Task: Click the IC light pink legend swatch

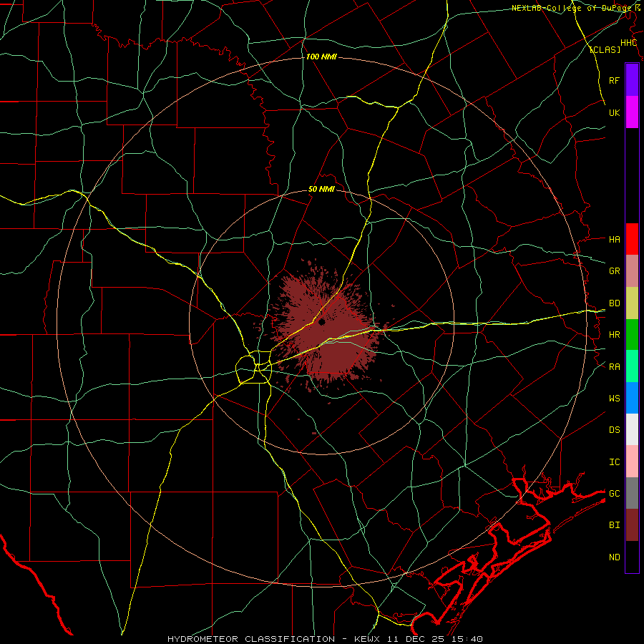Action: tap(632, 462)
